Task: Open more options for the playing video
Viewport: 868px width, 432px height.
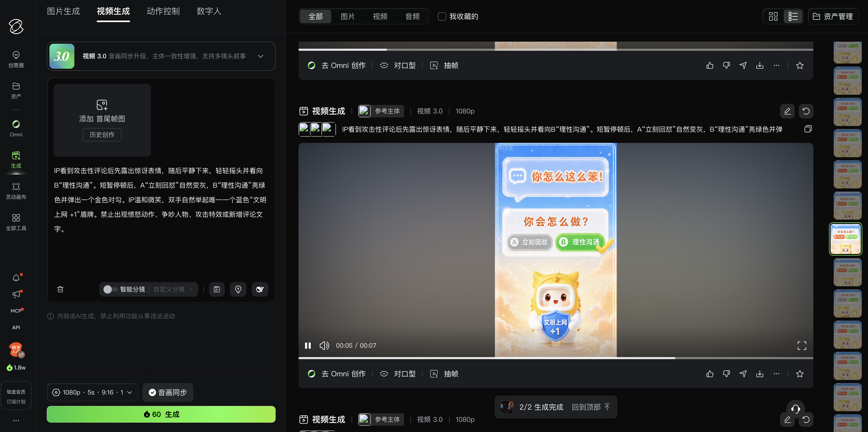Action: tap(776, 374)
